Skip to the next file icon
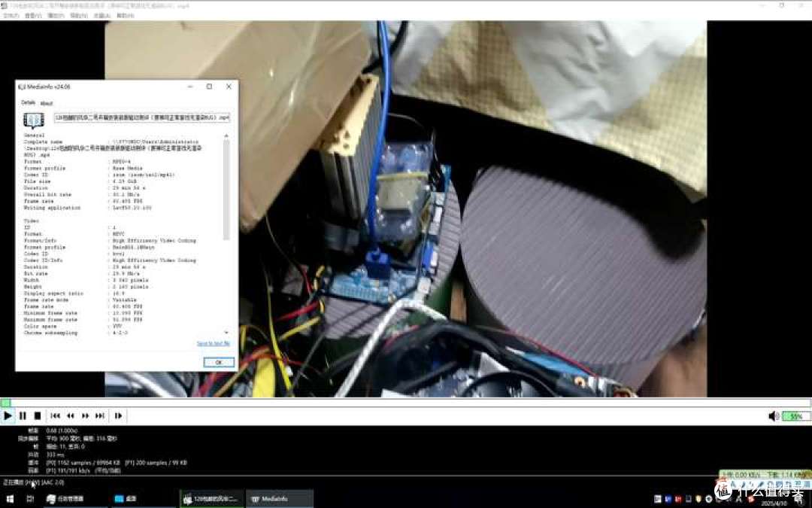This screenshot has height=508, width=812. click(x=100, y=415)
